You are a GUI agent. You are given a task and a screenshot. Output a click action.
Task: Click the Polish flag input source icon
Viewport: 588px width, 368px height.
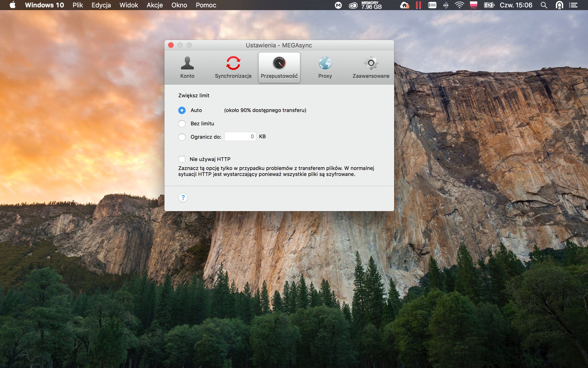tap(473, 5)
